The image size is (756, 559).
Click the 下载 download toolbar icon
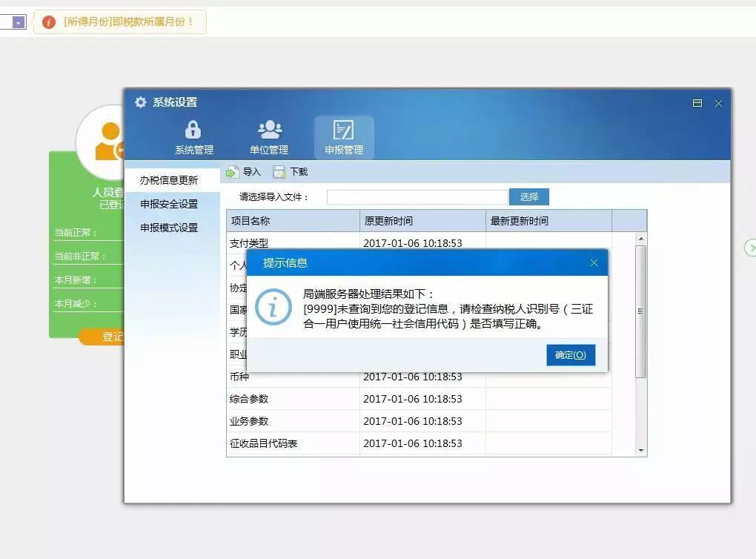point(279,172)
